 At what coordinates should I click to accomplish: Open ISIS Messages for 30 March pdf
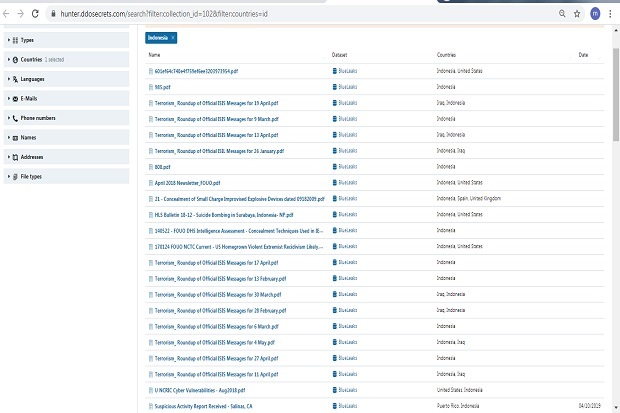click(x=218, y=295)
